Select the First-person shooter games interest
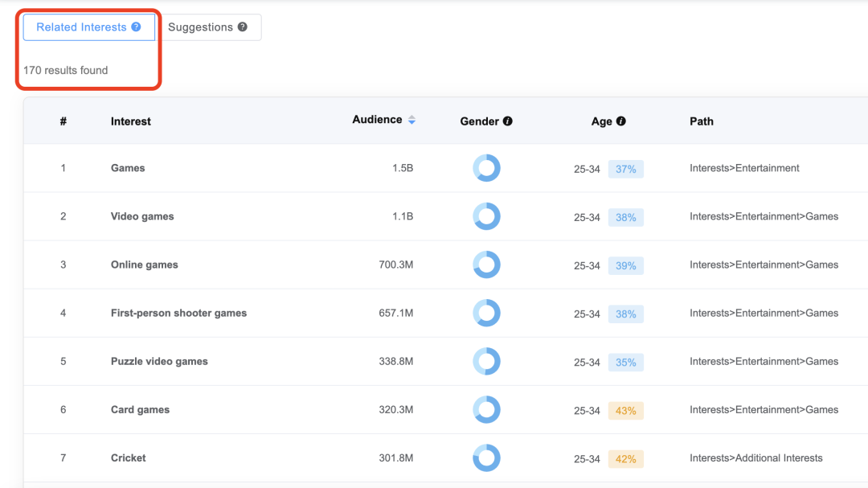Image resolution: width=868 pixels, height=488 pixels. tap(178, 313)
